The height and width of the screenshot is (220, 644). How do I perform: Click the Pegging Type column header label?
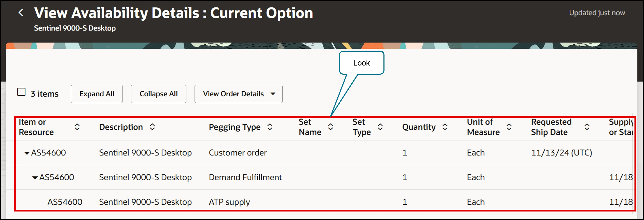[x=234, y=127]
